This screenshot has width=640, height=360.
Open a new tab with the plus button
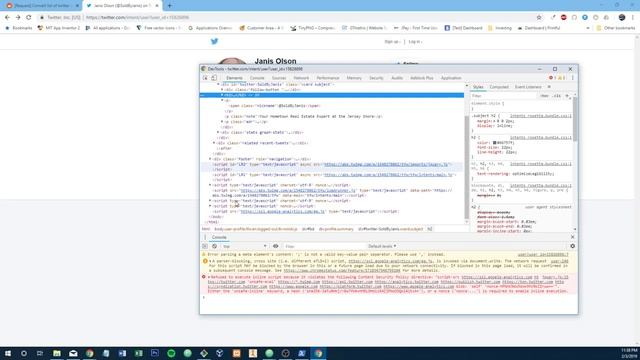click(169, 6)
